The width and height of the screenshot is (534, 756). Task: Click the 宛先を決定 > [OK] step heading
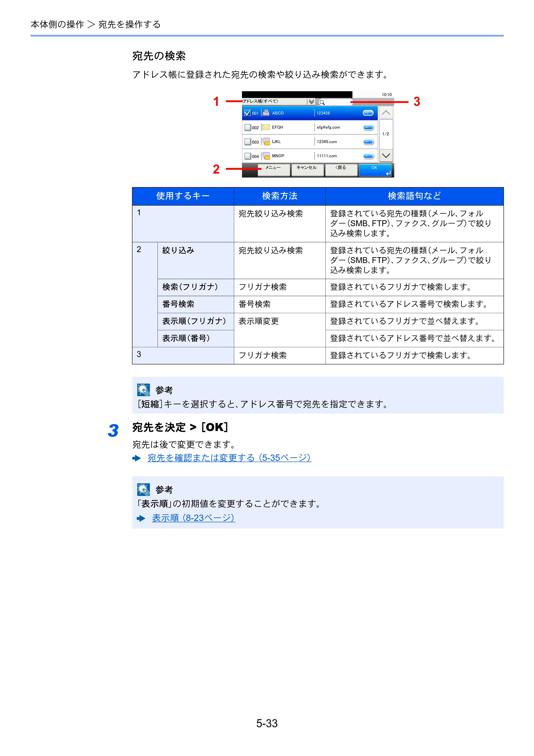[x=180, y=427]
